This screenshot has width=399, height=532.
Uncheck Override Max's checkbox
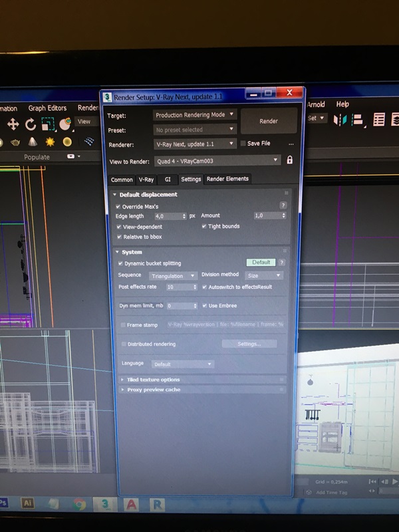point(118,206)
